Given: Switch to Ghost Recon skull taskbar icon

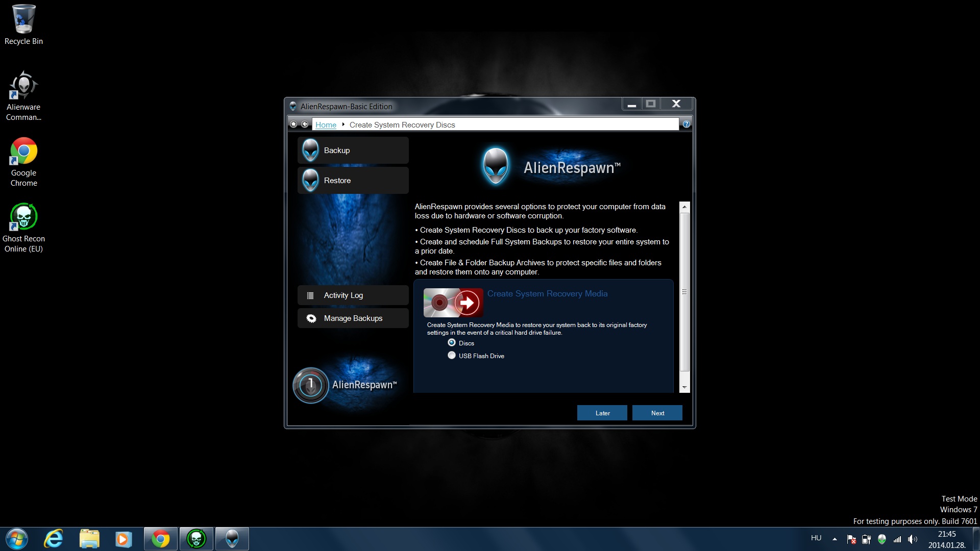Looking at the screenshot, I should (x=197, y=539).
